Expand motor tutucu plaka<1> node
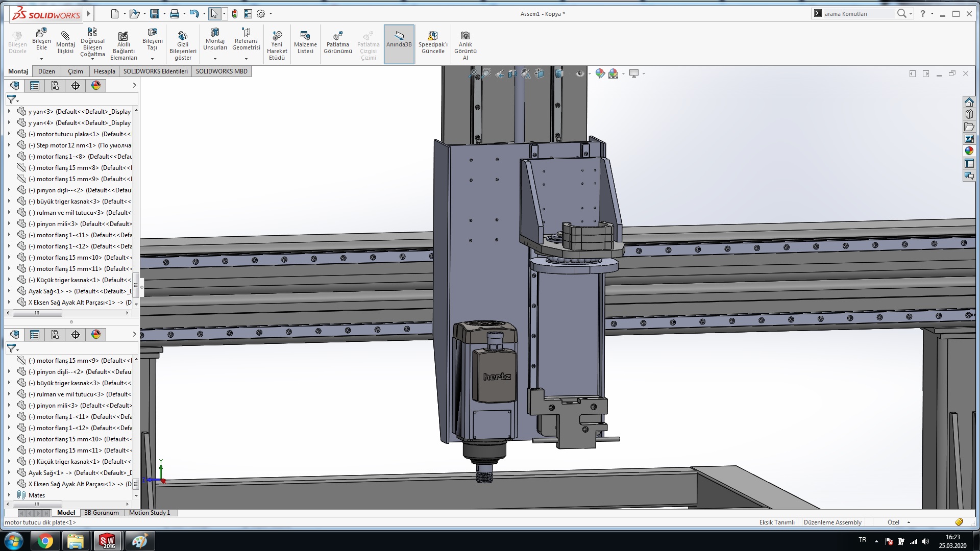This screenshot has height=551, width=980. (x=9, y=134)
